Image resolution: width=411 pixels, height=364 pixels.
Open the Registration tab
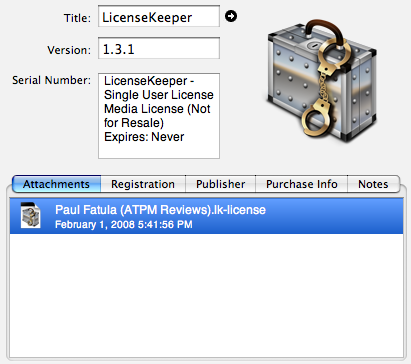tap(143, 184)
